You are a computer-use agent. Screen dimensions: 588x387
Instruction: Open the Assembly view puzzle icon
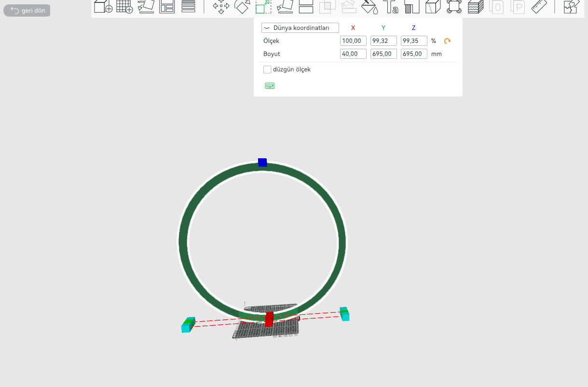[x=571, y=6]
